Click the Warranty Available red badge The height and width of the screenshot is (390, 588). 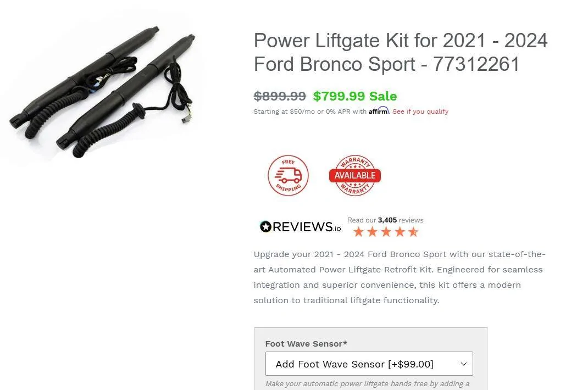click(x=355, y=175)
